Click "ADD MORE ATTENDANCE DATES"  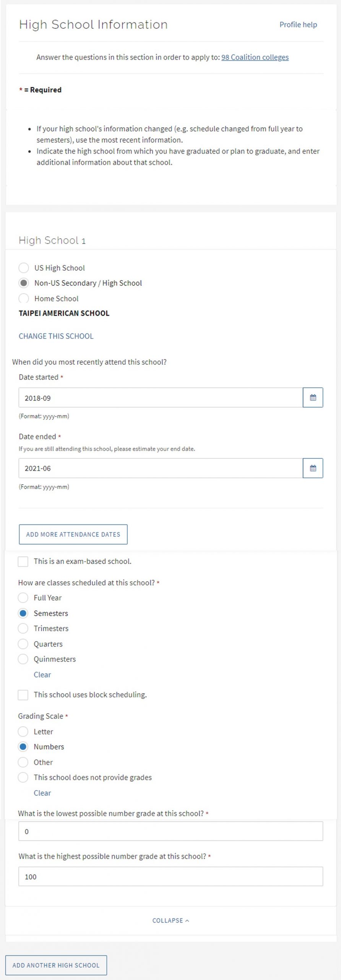click(x=73, y=534)
